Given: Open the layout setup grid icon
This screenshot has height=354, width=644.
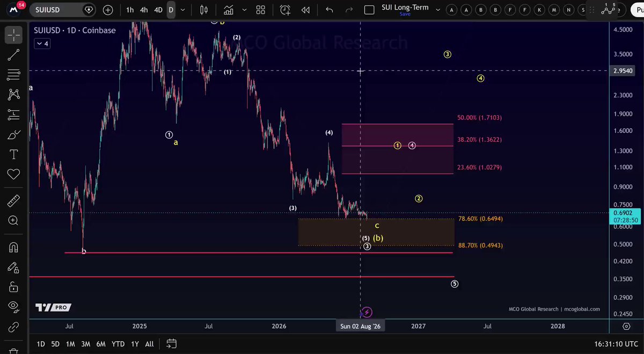Looking at the screenshot, I should coord(261,10).
